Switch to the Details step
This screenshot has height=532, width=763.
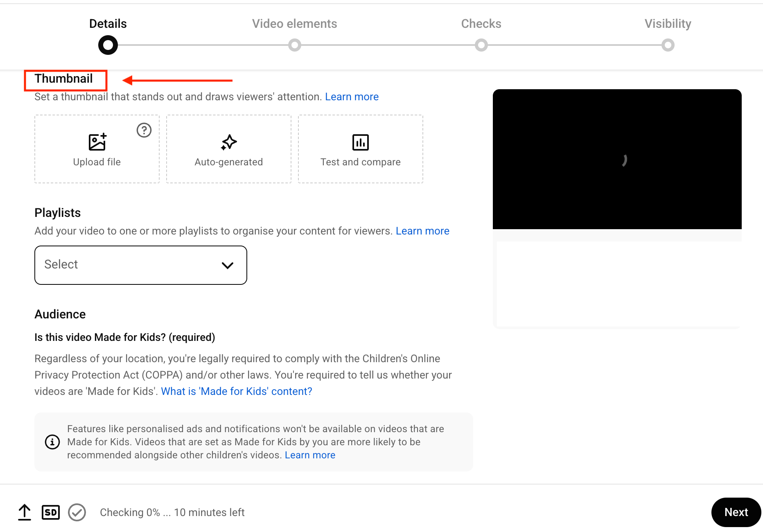point(107,45)
